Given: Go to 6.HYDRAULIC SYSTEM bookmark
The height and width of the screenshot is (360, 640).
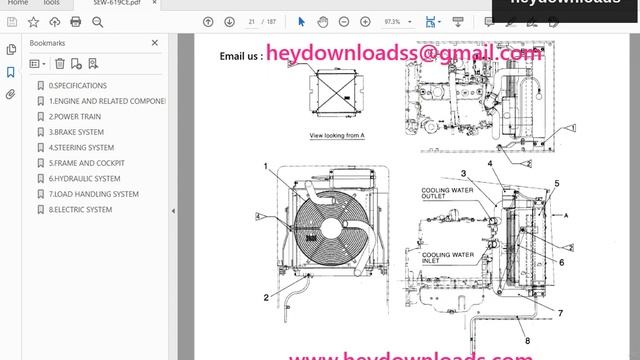Looking at the screenshot, I should coord(84,179).
